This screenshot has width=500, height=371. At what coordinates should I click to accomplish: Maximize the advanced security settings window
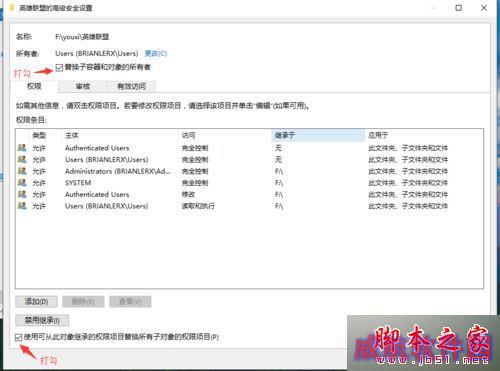tap(459, 8)
